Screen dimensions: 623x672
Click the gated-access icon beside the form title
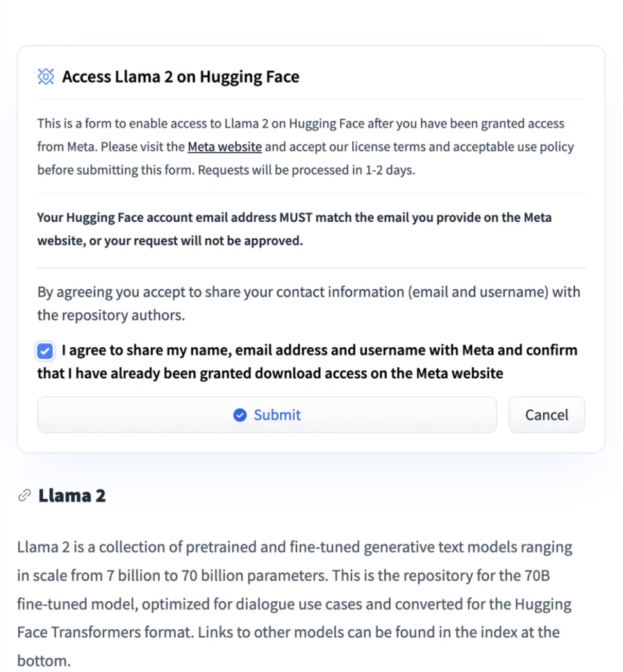(x=45, y=77)
